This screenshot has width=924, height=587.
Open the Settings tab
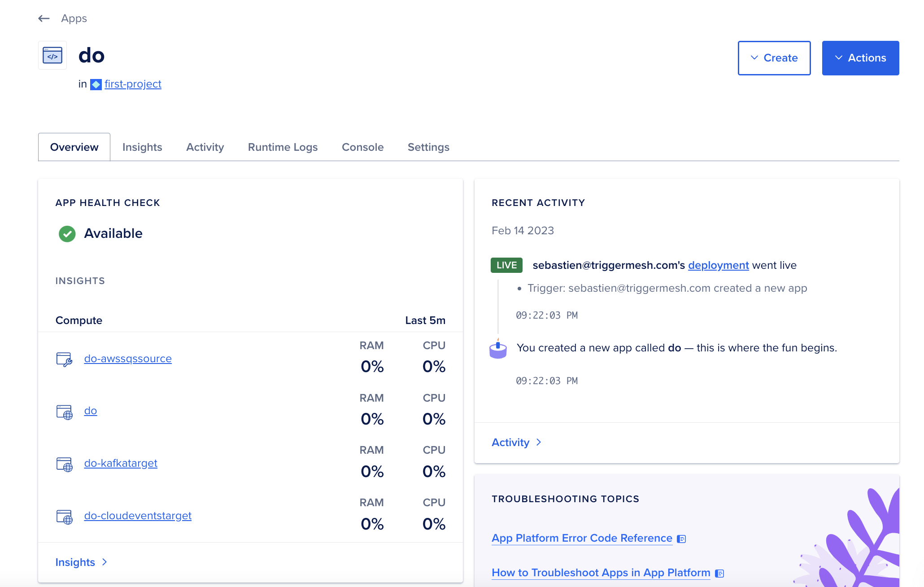pos(428,147)
